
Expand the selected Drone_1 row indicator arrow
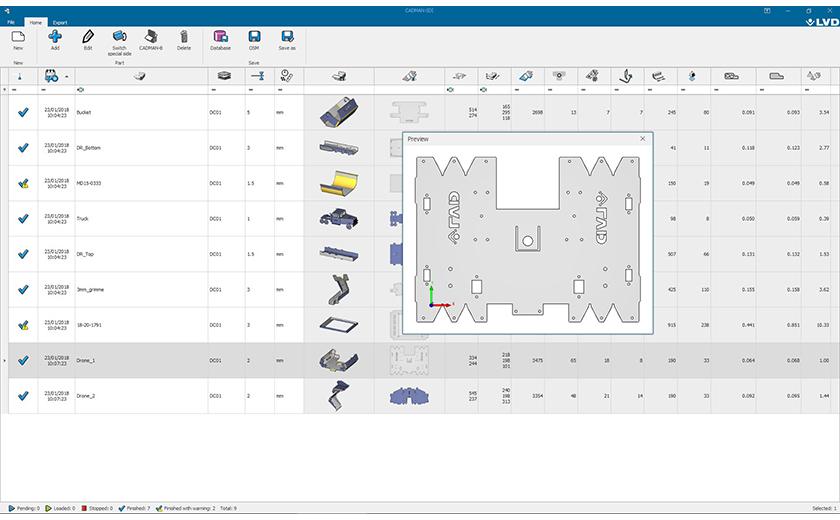[4, 360]
